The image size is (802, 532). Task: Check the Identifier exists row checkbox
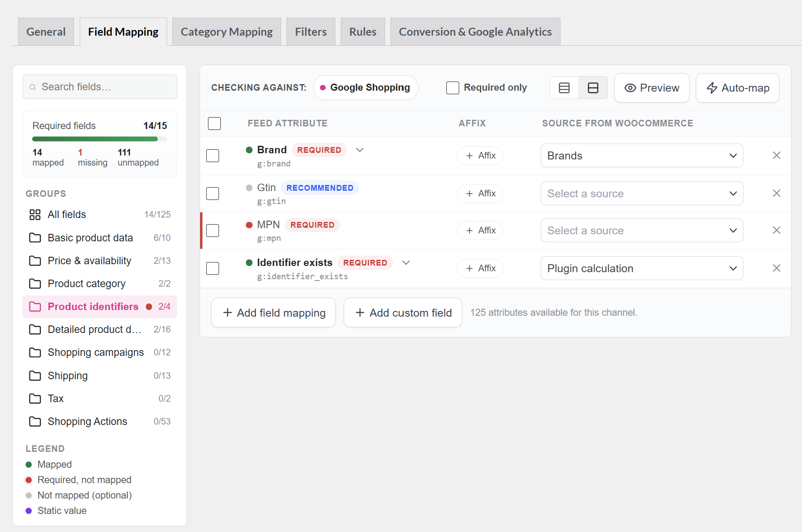pos(213,268)
